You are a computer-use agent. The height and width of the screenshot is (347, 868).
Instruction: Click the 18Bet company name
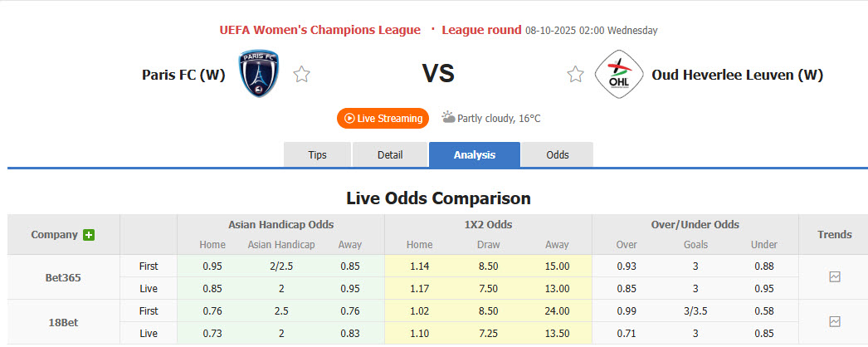point(63,321)
